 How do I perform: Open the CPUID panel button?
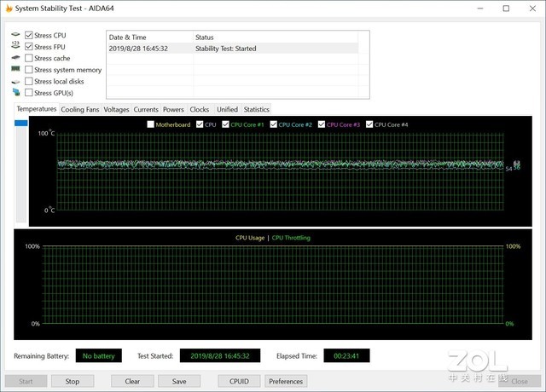tap(239, 381)
